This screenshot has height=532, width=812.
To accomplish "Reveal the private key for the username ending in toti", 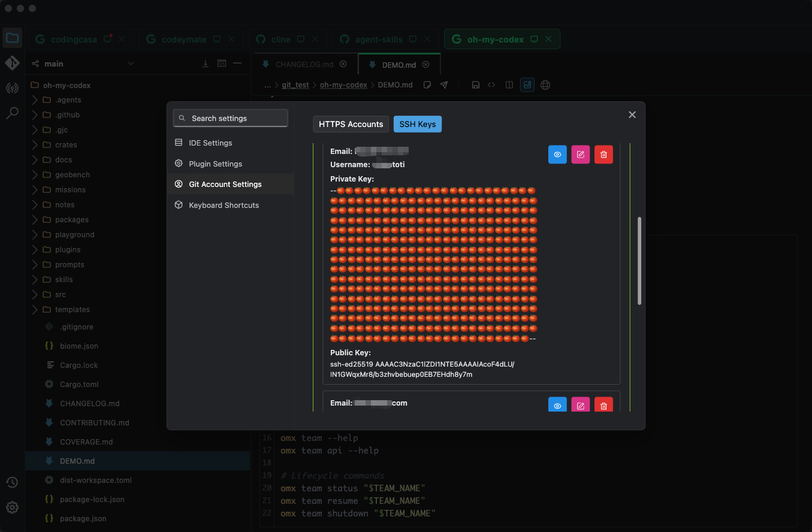I will [x=557, y=155].
